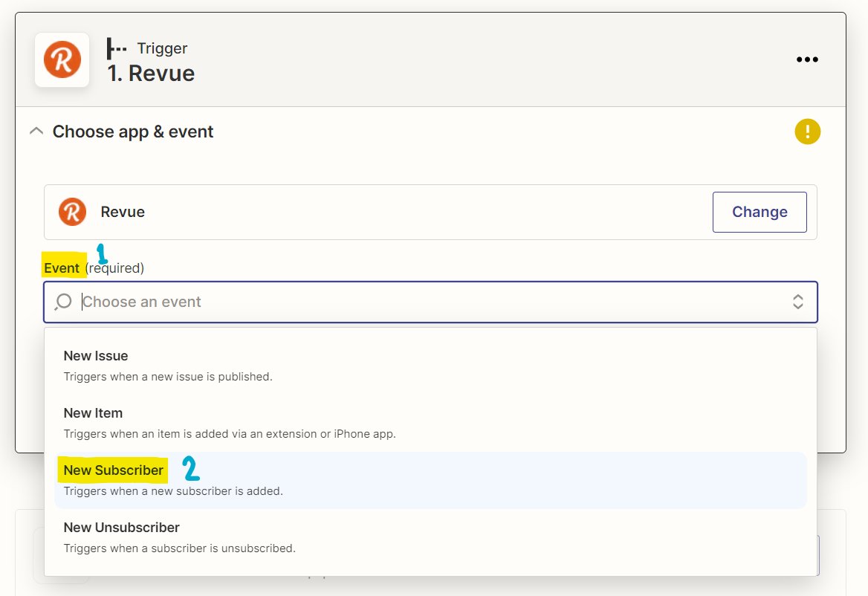Click the 'Trigger' label in header
Viewport: 868px width, 596px height.
[x=162, y=49]
